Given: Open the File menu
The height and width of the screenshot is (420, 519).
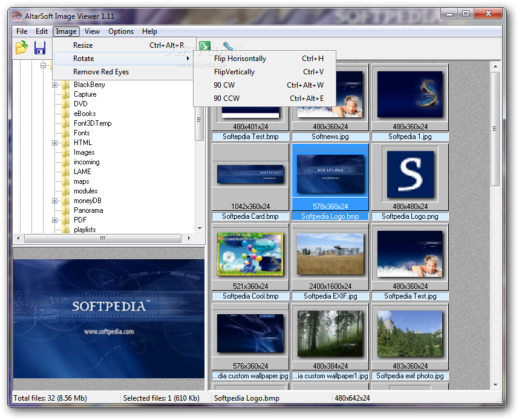Looking at the screenshot, I should click(22, 31).
